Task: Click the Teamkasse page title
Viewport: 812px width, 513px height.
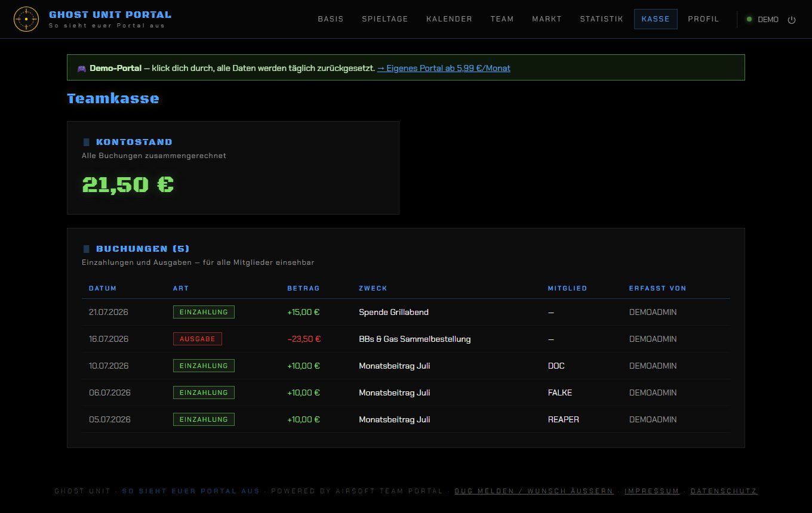Action: 113,98
